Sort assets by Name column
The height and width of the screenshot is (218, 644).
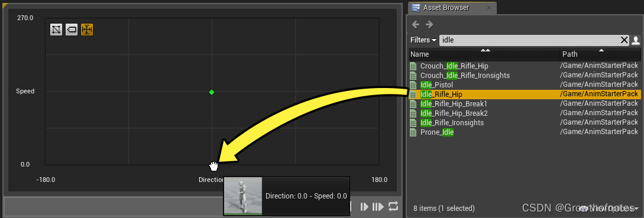click(485, 54)
